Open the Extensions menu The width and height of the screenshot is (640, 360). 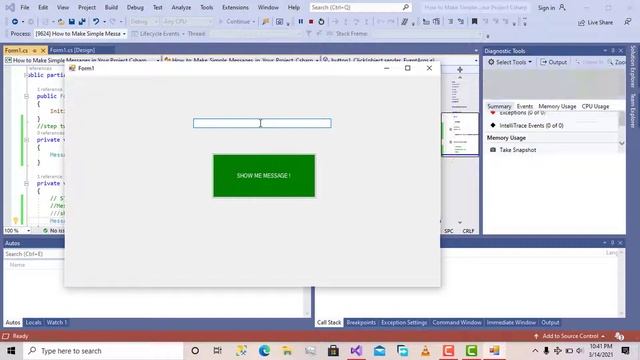[235, 7]
